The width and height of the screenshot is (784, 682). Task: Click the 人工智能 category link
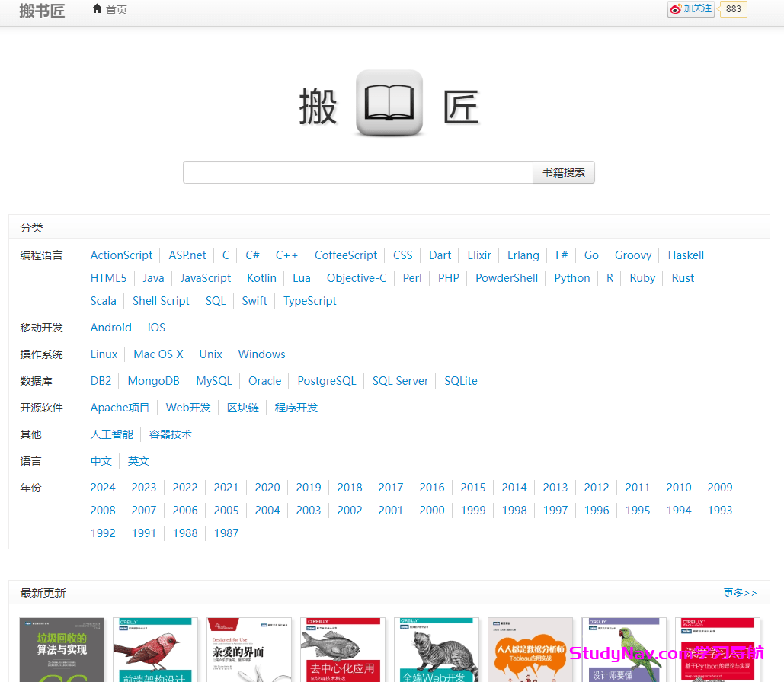(111, 434)
